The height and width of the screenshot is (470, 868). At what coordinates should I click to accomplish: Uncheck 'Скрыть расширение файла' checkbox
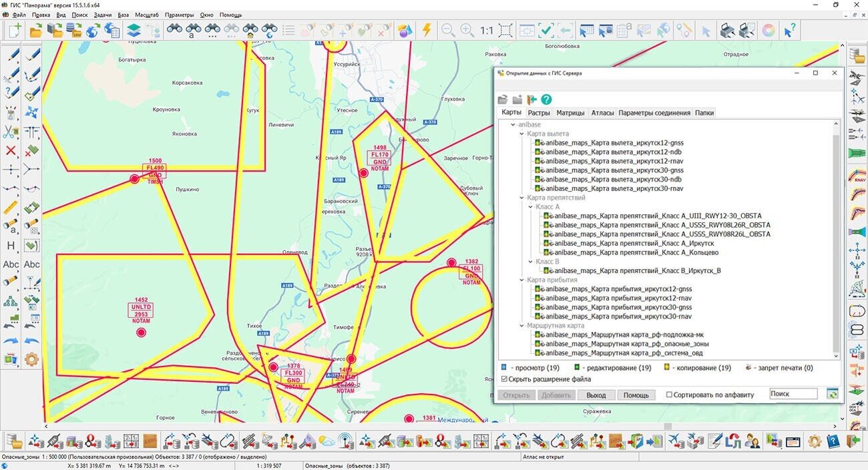point(505,379)
